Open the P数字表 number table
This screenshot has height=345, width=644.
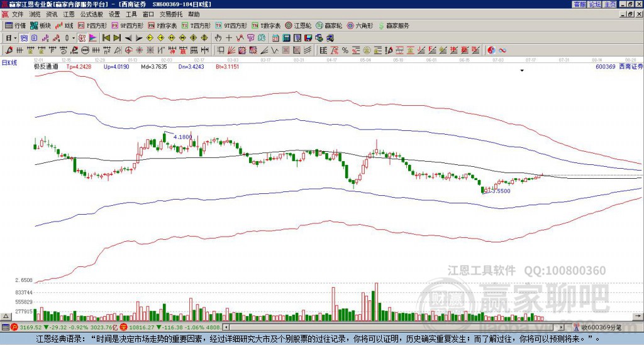pyautogui.click(x=162, y=25)
